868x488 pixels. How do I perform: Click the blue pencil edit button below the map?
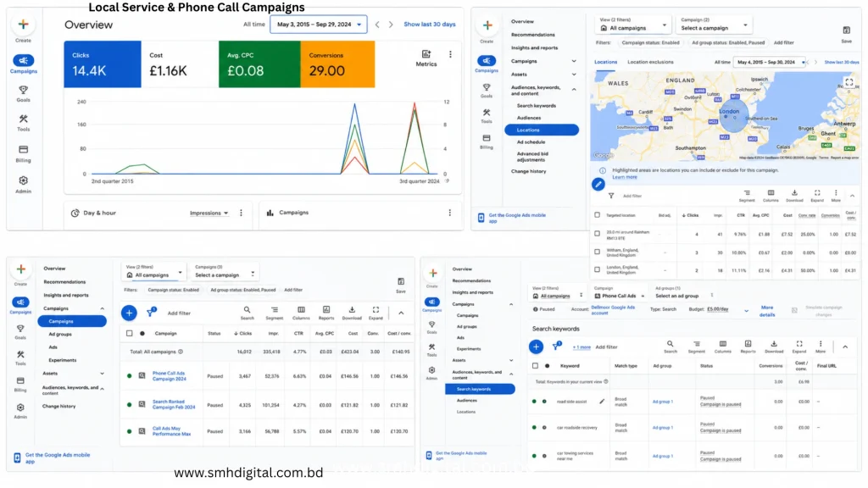point(598,185)
